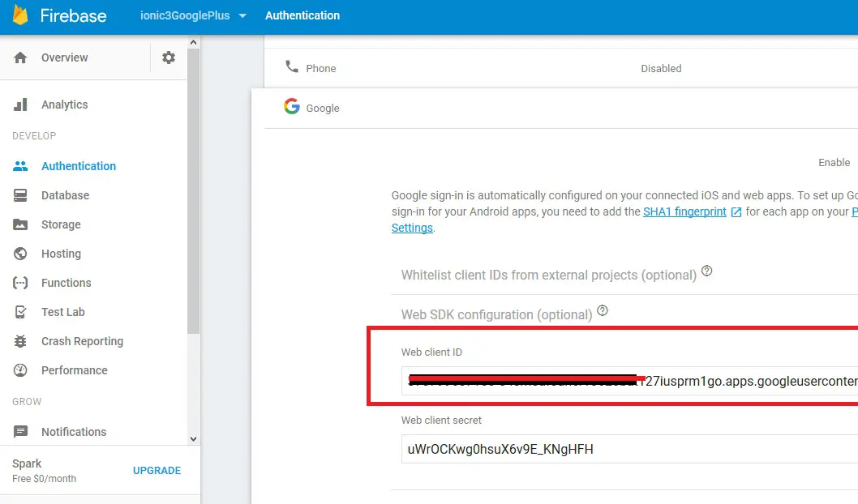
Task: Click the DEVELOP section heading
Action: [34, 135]
